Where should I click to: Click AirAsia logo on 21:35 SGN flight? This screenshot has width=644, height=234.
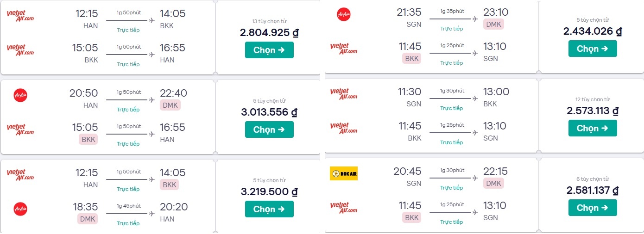point(343,14)
